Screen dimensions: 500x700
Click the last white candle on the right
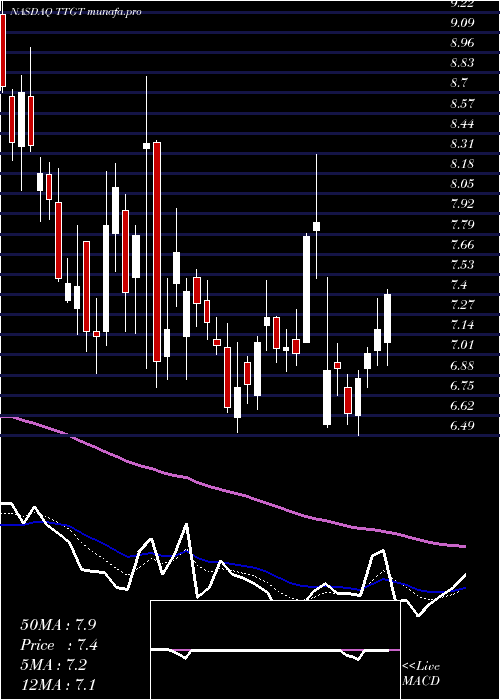pyautogui.click(x=388, y=318)
